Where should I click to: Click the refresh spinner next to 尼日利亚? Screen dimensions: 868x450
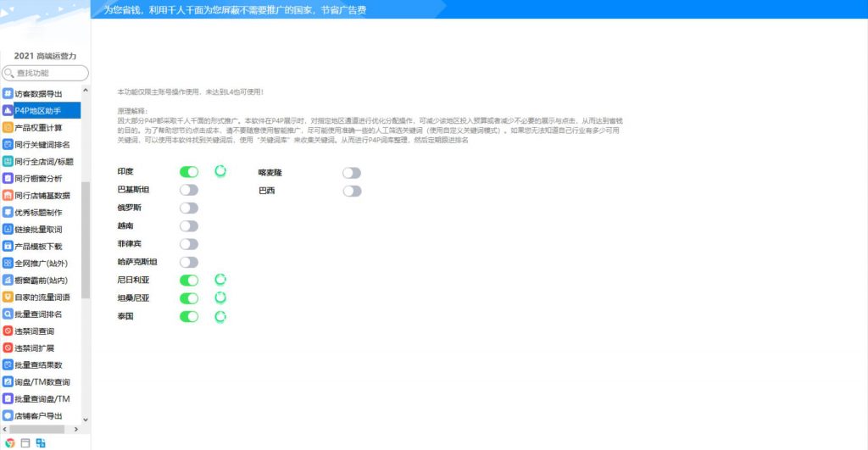pos(220,280)
